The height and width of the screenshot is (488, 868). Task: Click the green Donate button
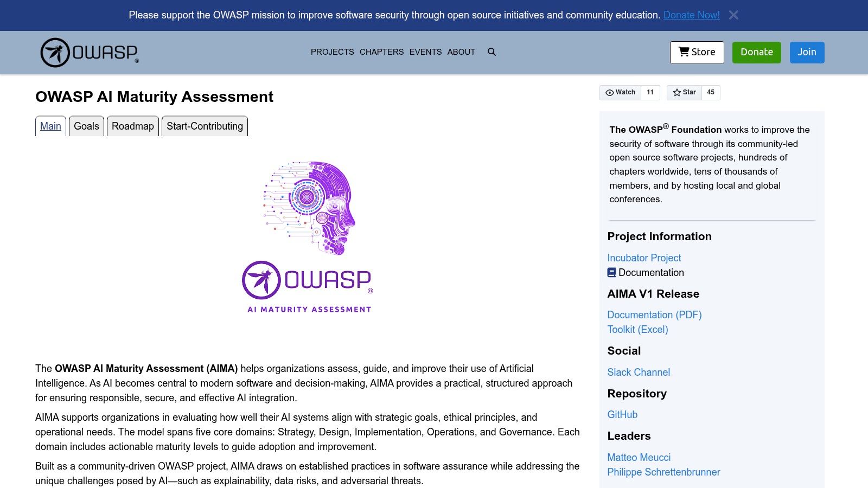tap(757, 53)
